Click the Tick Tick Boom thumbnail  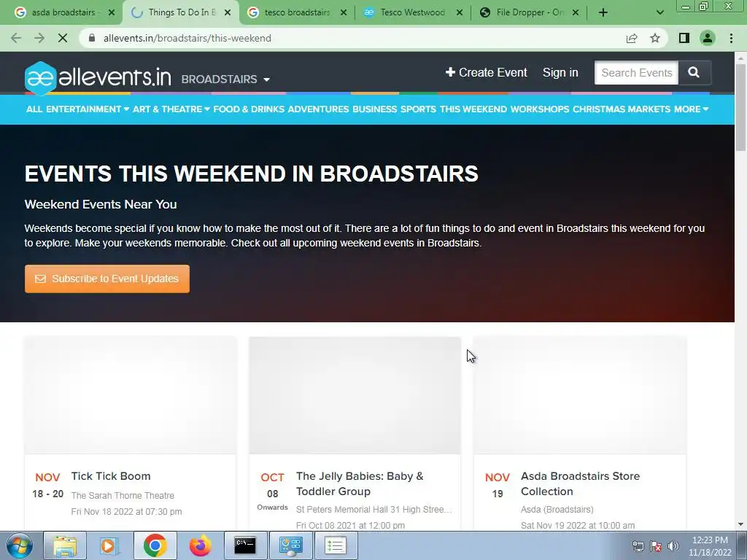click(131, 395)
